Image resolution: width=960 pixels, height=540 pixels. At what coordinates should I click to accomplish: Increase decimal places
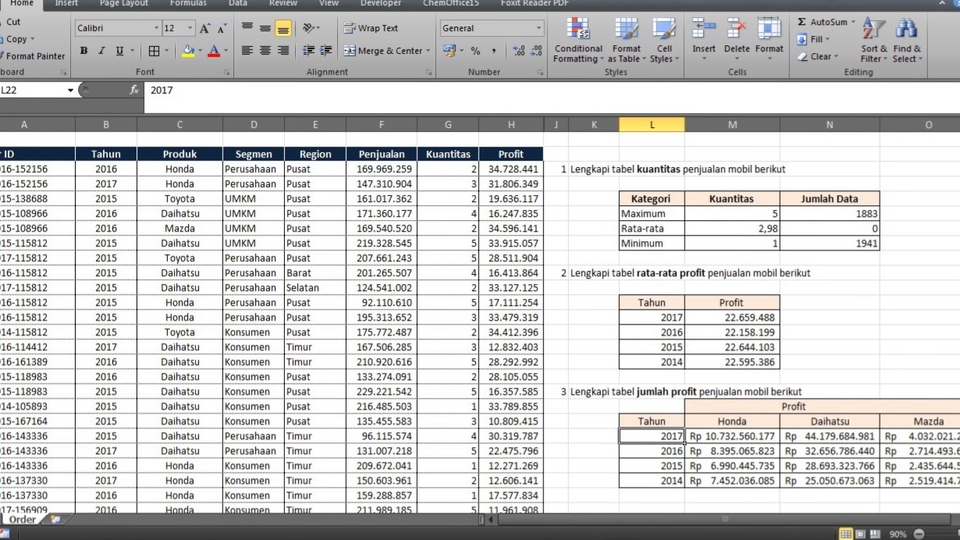(519, 51)
